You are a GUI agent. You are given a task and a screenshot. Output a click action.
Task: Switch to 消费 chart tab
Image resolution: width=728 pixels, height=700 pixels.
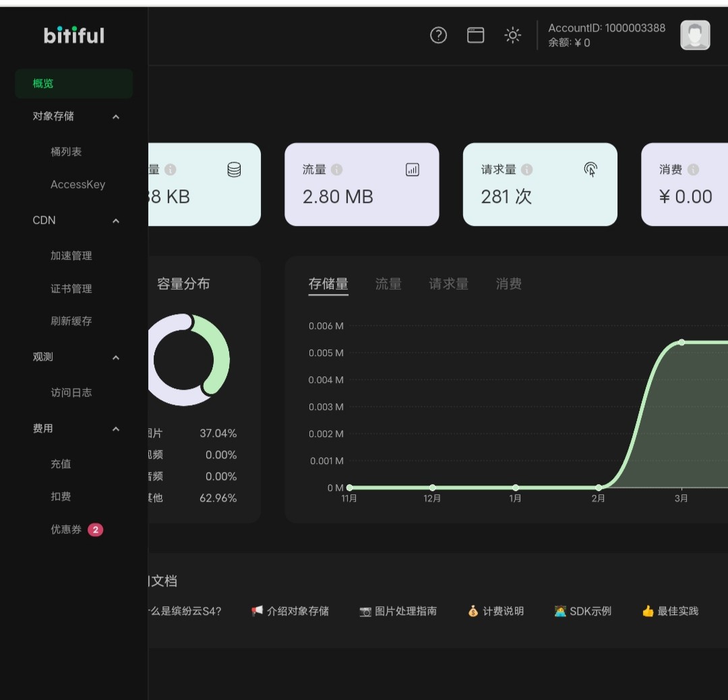pyautogui.click(x=508, y=283)
